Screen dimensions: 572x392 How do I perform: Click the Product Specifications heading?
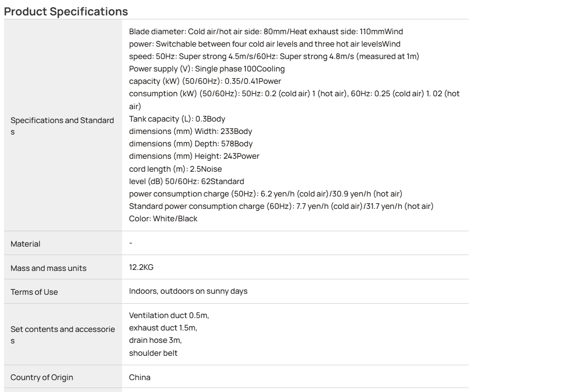click(x=66, y=11)
